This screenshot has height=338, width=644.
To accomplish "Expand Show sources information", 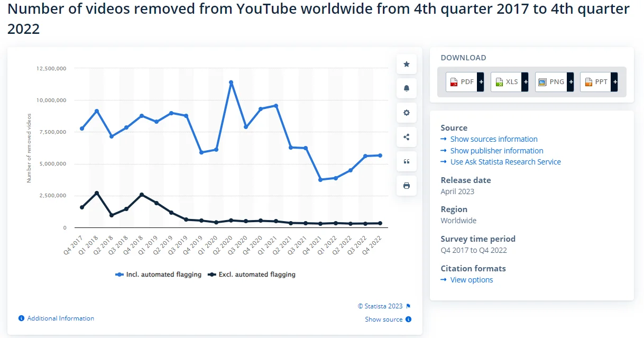I will [x=493, y=139].
